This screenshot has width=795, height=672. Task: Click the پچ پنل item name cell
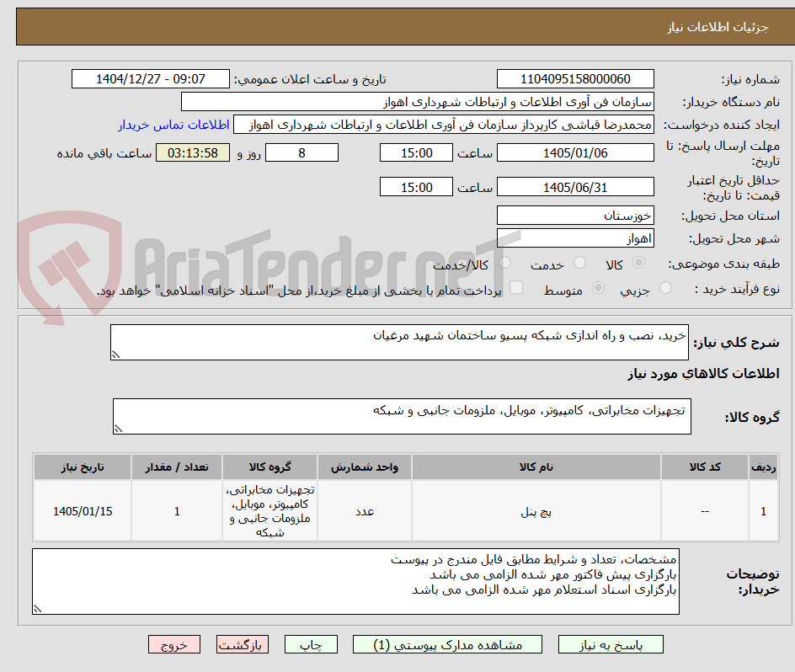pyautogui.click(x=536, y=511)
